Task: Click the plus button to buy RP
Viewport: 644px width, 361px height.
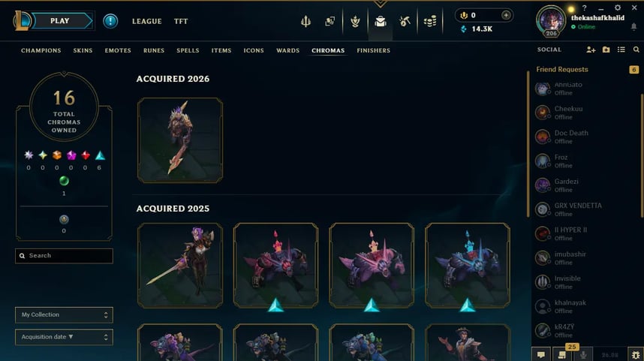Action: (506, 15)
